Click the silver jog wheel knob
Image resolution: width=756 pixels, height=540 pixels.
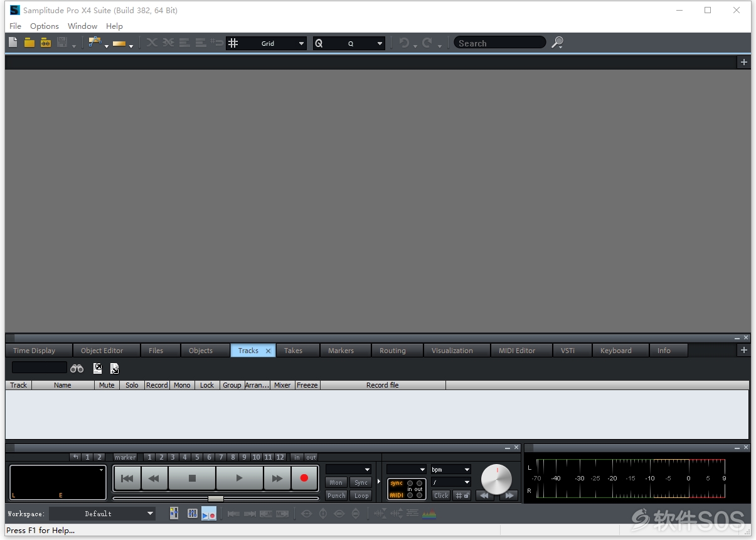(496, 479)
